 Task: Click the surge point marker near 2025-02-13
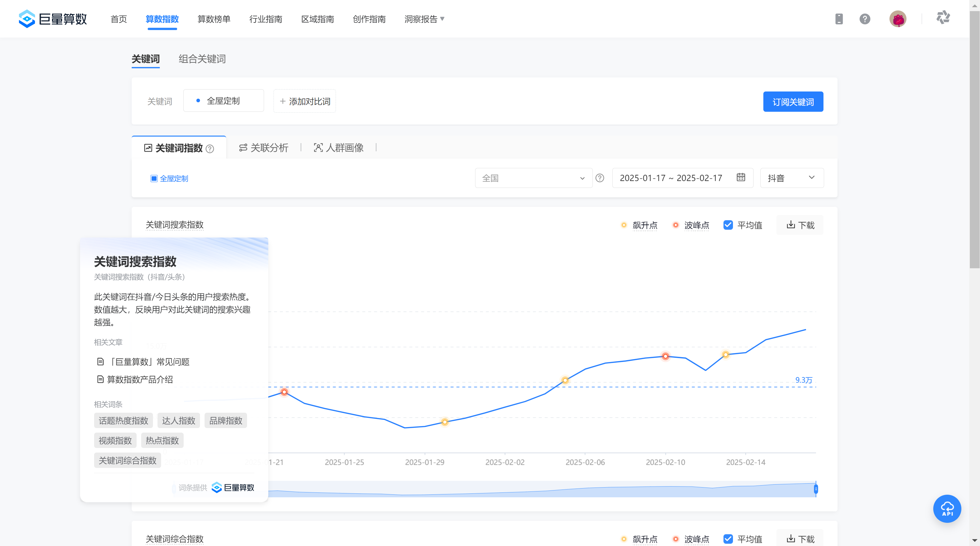(725, 355)
